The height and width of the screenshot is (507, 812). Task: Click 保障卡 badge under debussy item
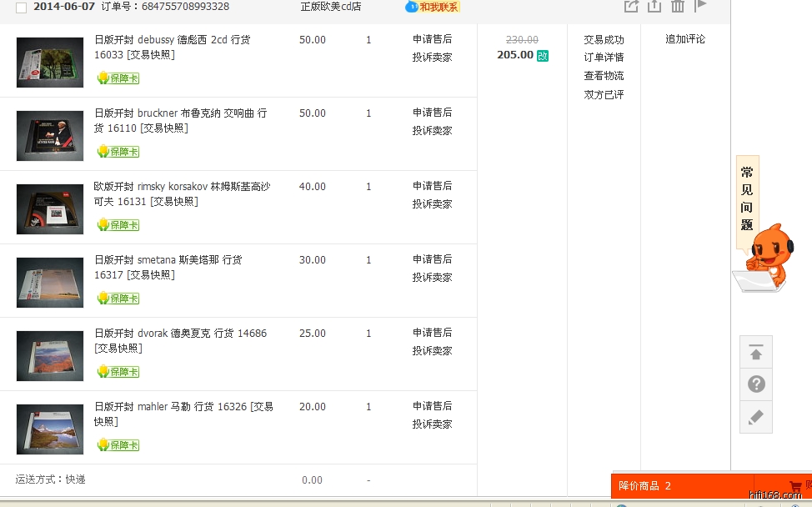118,78
